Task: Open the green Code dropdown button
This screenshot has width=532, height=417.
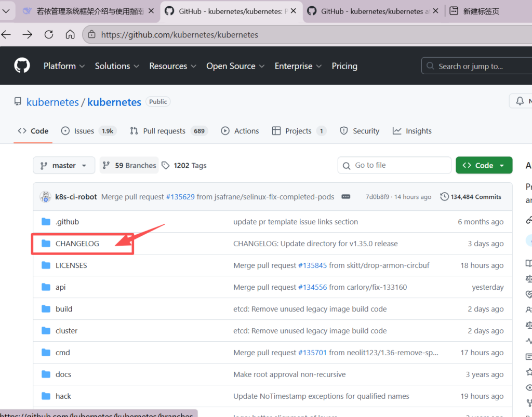Action: click(x=484, y=165)
